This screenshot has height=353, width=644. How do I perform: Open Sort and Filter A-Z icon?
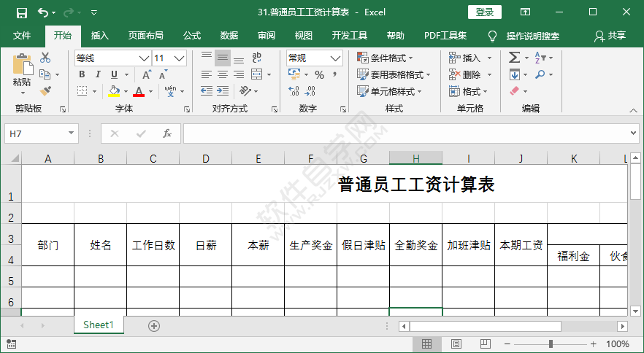pyautogui.click(x=540, y=58)
